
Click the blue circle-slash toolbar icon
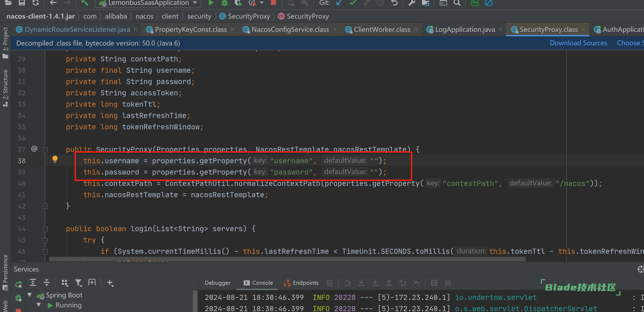point(489,3)
